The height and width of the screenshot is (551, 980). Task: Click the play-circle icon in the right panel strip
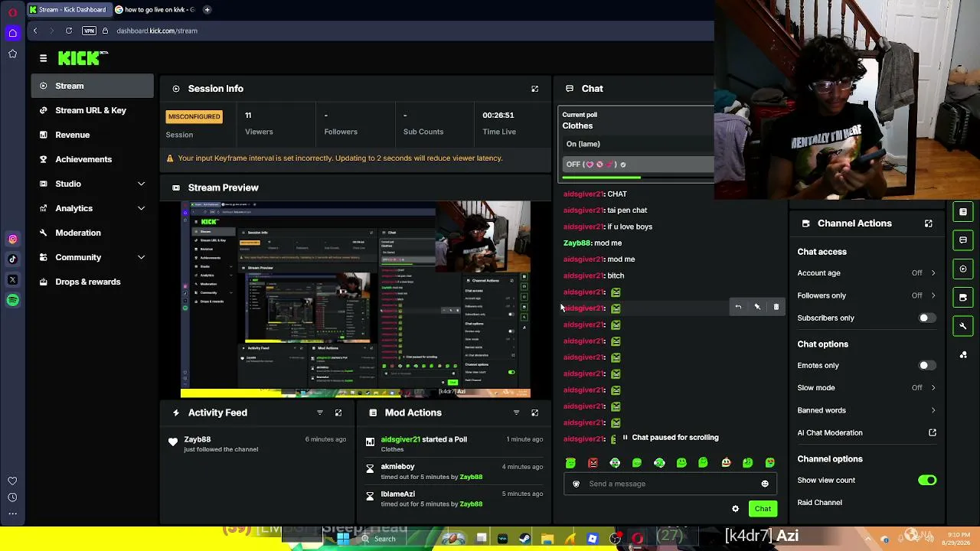[x=963, y=269]
